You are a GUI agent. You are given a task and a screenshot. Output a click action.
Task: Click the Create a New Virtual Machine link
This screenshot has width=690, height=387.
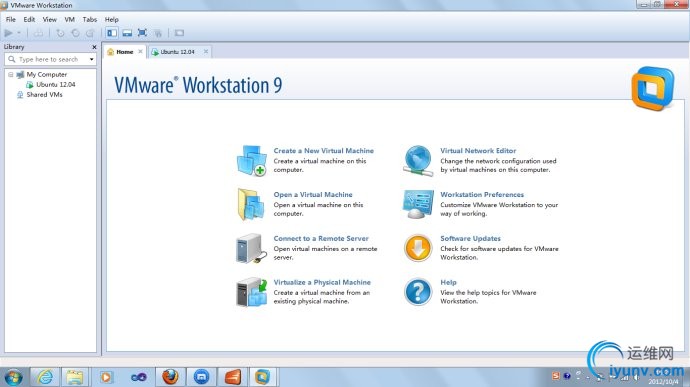pos(323,151)
